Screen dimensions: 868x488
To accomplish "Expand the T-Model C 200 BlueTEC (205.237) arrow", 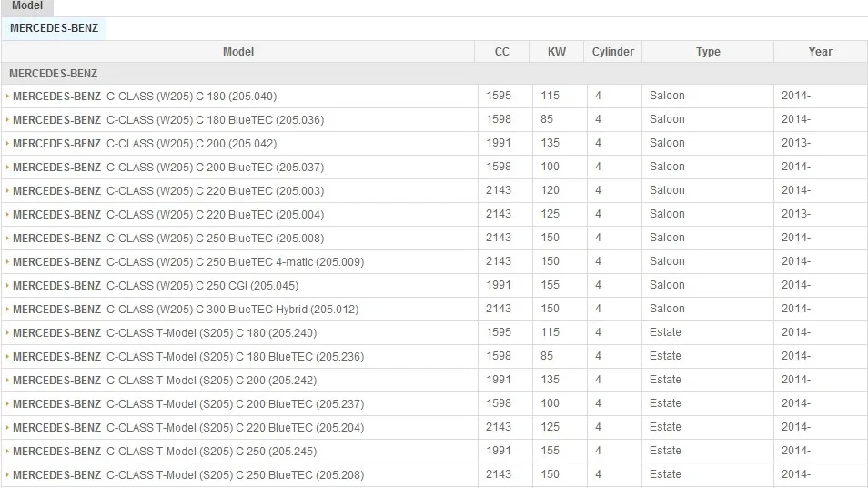I will pyautogui.click(x=7, y=404).
